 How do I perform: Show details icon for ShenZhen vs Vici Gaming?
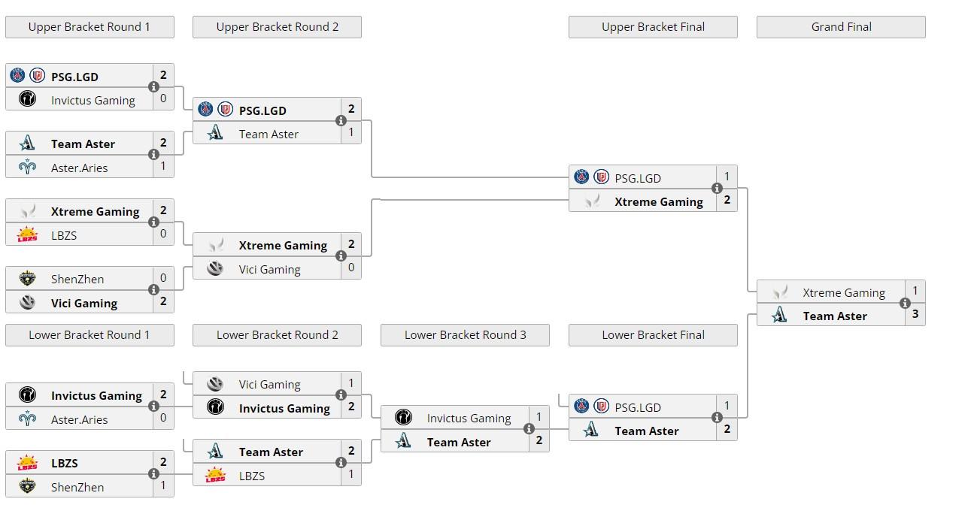(x=153, y=290)
